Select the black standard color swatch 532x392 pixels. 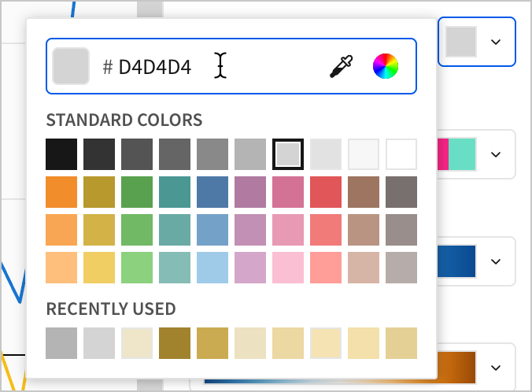coord(61,154)
